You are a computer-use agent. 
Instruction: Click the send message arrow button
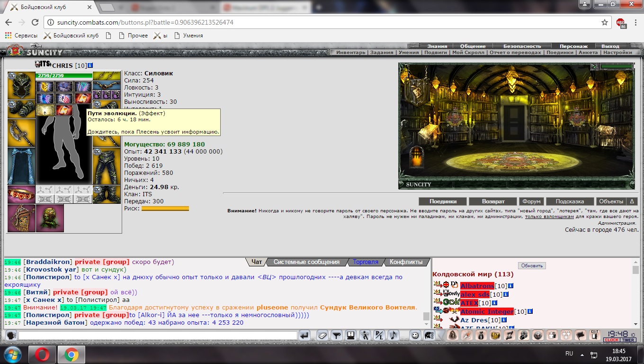click(305, 335)
